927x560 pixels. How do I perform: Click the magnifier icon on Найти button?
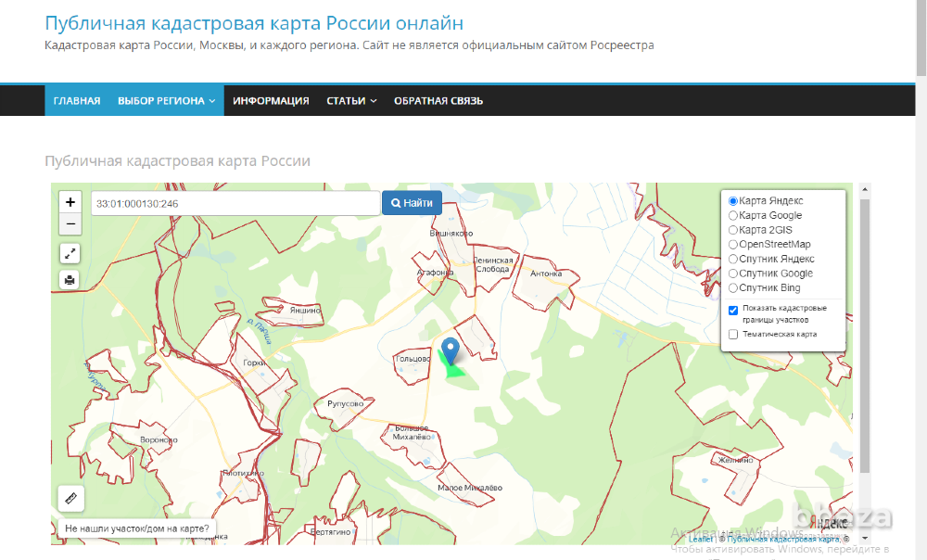pos(397,202)
